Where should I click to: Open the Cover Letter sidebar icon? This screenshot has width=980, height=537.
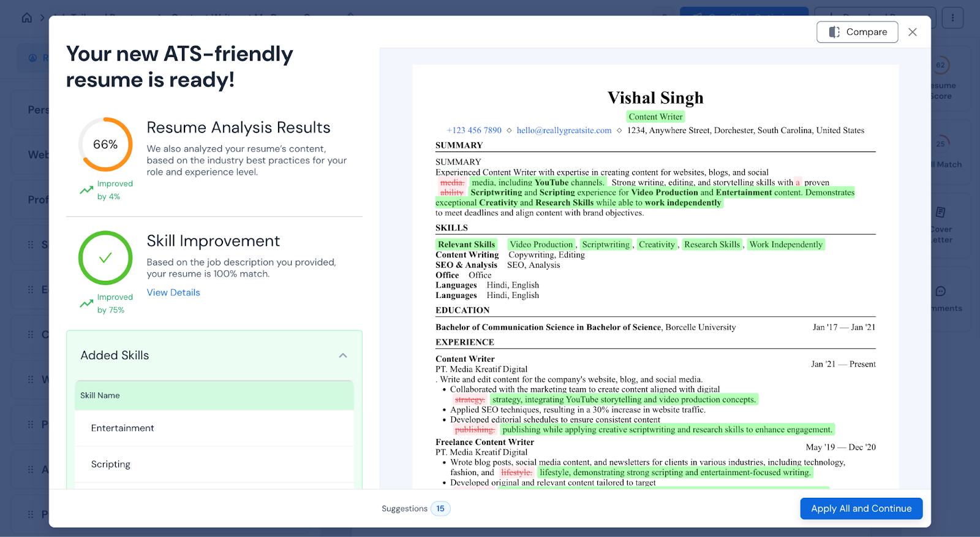[x=940, y=213]
